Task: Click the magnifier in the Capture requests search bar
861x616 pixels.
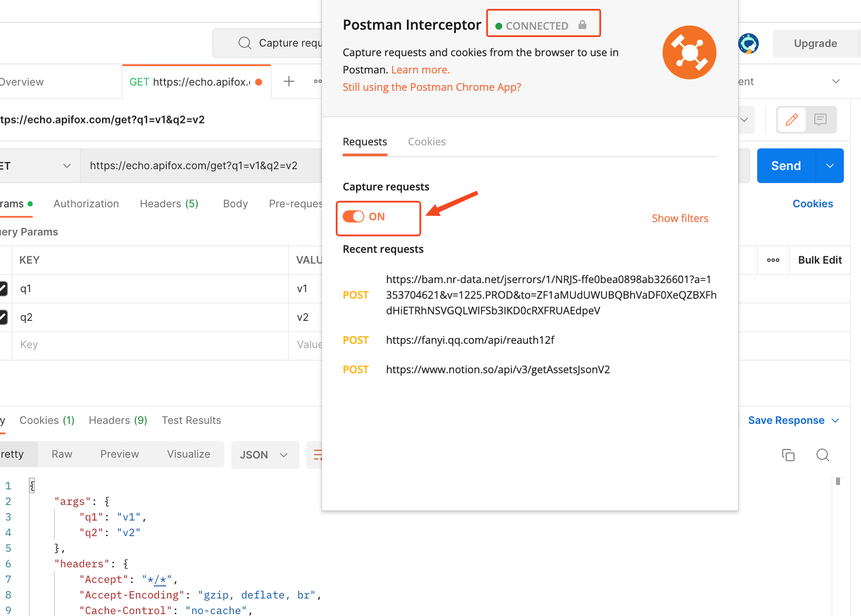Action: point(245,43)
